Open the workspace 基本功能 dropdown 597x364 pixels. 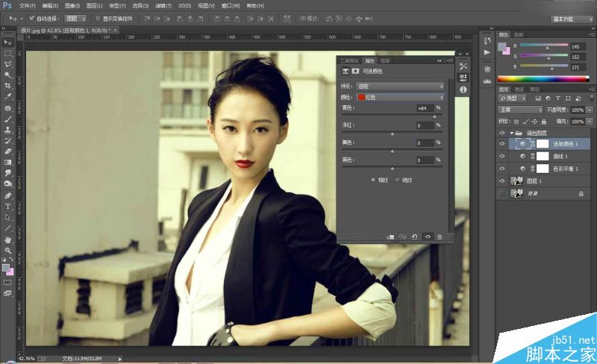click(572, 19)
